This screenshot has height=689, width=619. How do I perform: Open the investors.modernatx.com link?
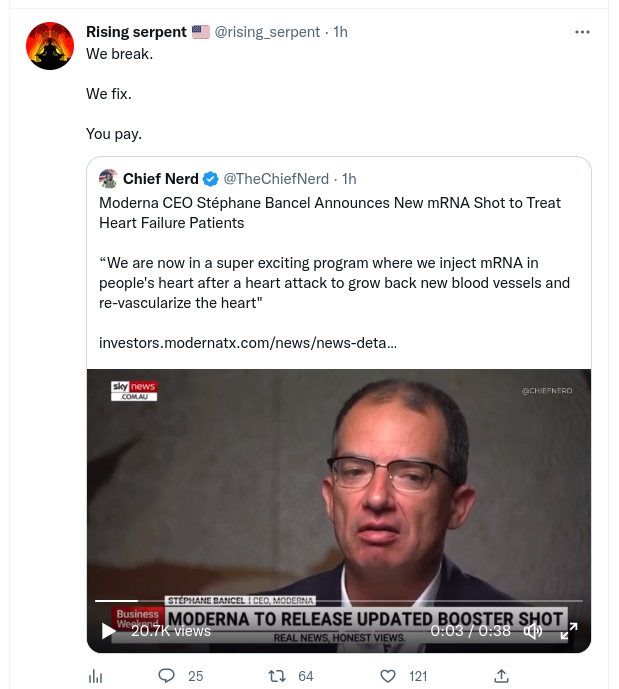247,343
